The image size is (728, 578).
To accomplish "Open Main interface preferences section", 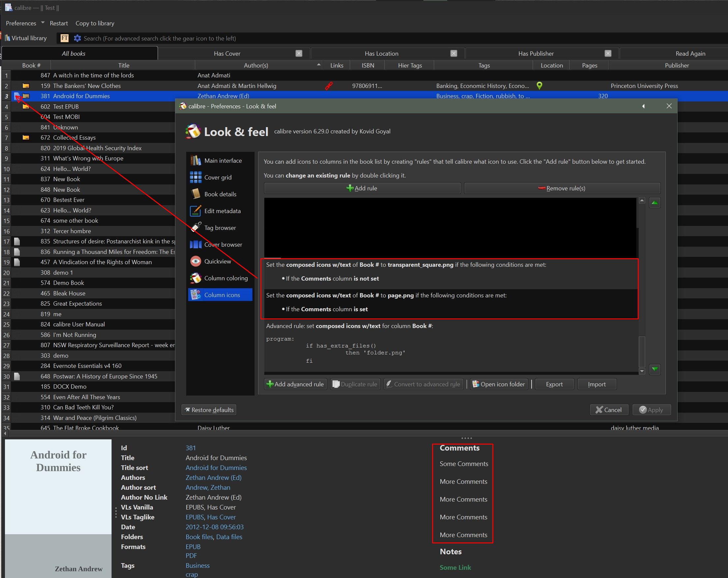I will [x=220, y=161].
